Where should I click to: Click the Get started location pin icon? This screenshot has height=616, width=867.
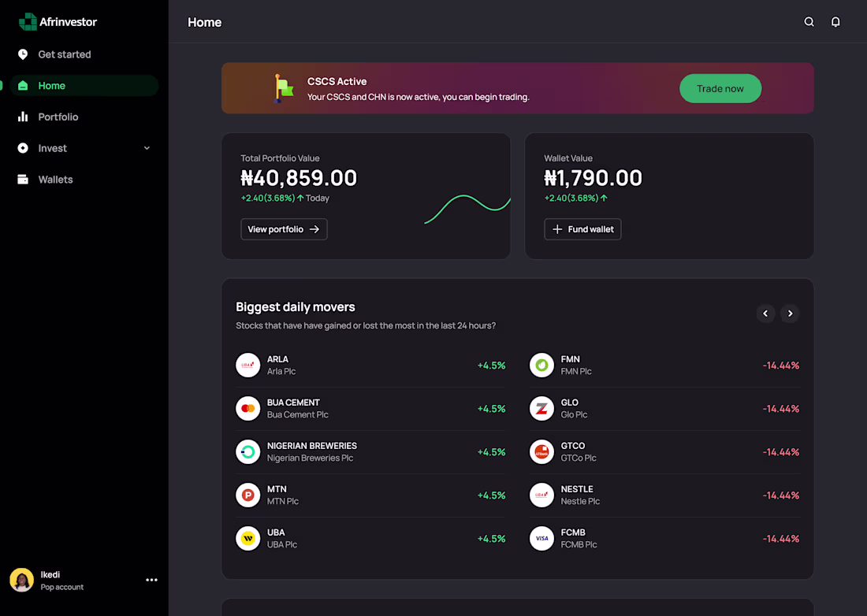coord(22,54)
